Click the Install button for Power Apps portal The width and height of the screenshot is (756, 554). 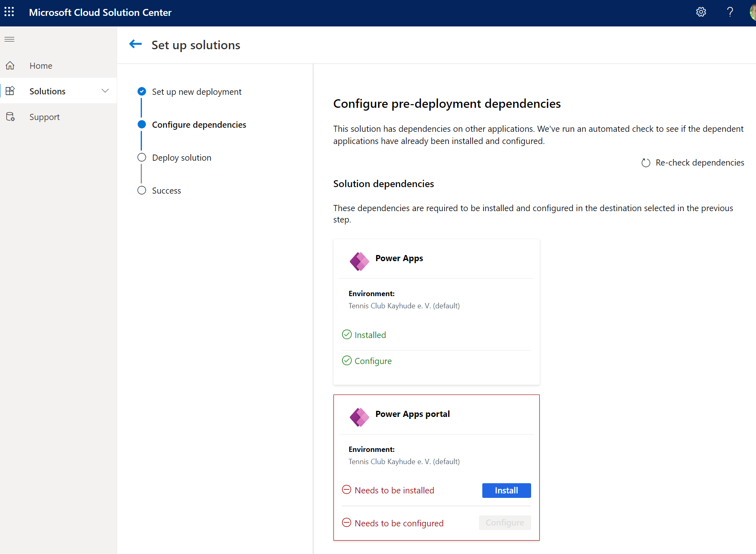[506, 491]
